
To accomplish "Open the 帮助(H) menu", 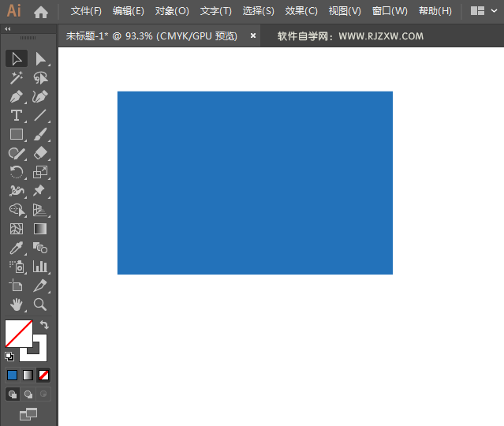I will point(435,11).
